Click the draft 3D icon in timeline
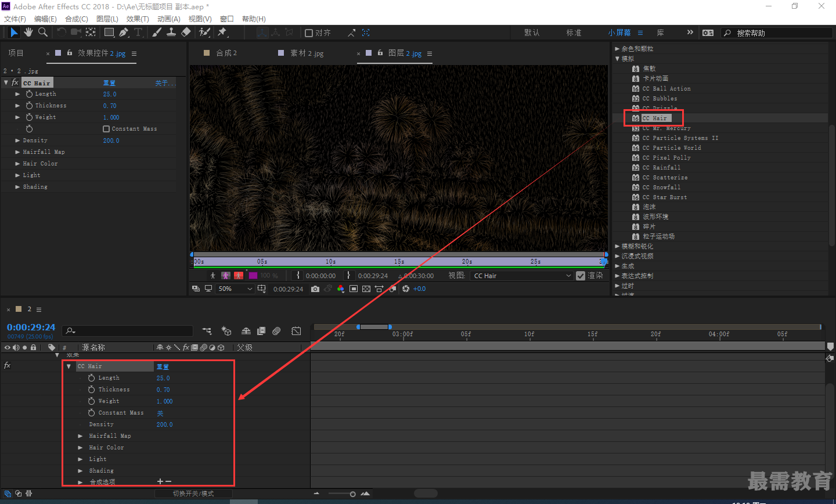 226,331
